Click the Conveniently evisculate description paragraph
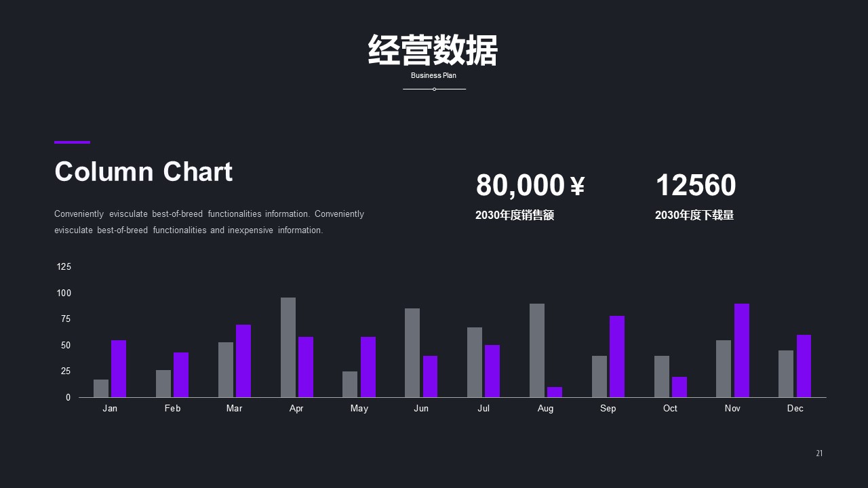Viewport: 868px width, 488px height. coord(209,222)
